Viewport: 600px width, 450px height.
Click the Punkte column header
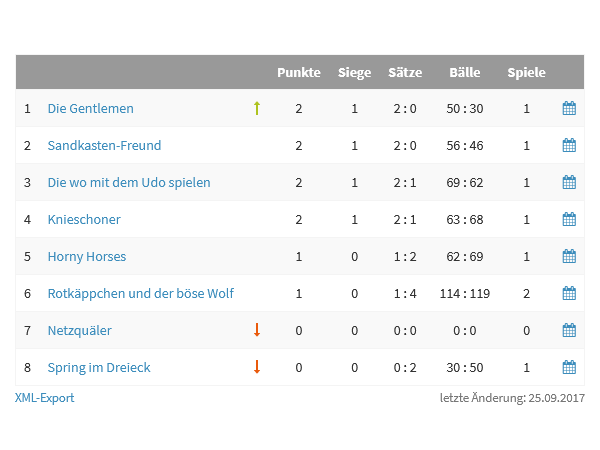point(299,72)
